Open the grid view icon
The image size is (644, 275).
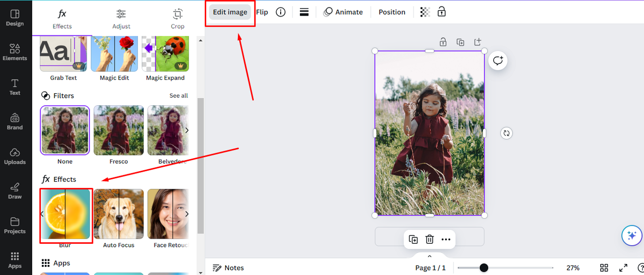[x=604, y=267]
